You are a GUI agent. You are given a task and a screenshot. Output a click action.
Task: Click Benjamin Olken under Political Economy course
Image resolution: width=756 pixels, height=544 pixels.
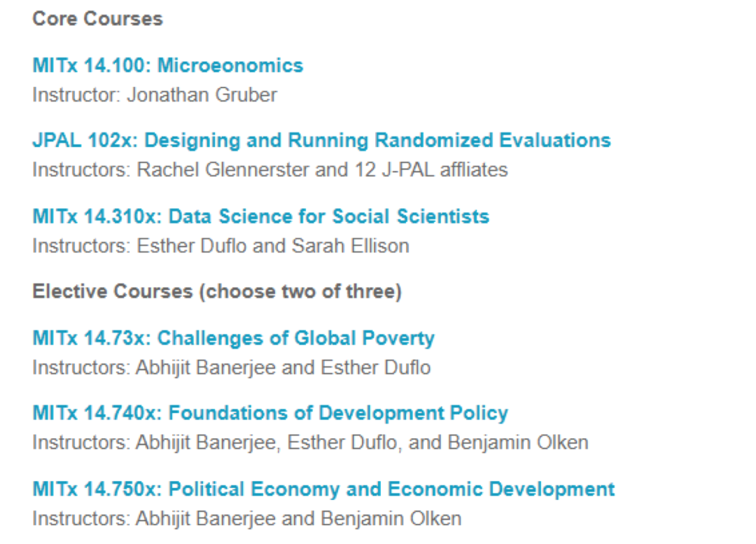coord(391,518)
